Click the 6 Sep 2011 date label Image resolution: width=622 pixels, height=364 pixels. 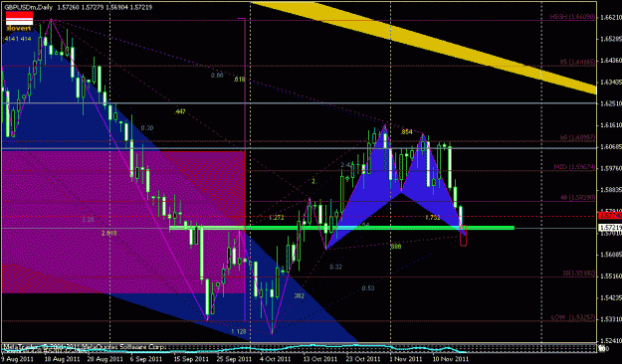pos(145,359)
